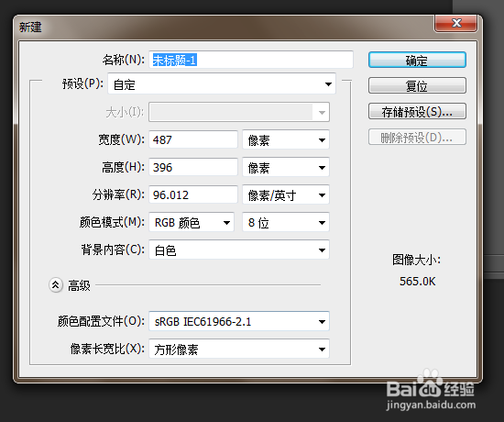Click the 复位 reset button
The height and width of the screenshot is (422, 504).
417,85
